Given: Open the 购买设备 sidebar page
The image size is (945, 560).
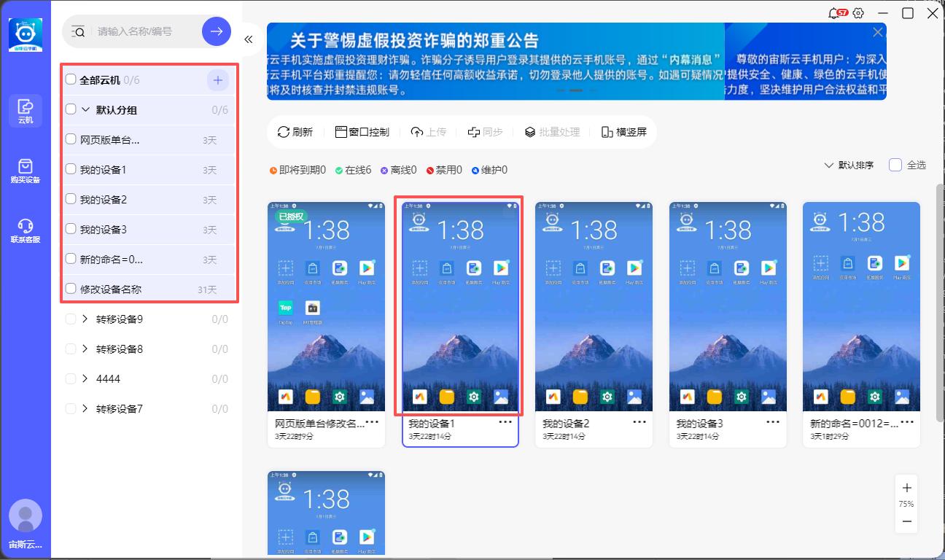Looking at the screenshot, I should (x=26, y=170).
